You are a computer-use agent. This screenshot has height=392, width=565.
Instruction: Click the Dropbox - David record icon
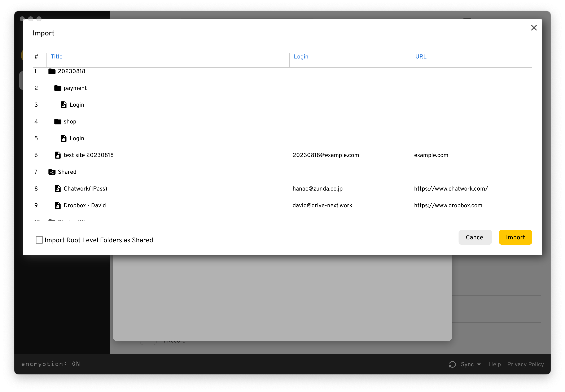pyautogui.click(x=58, y=205)
